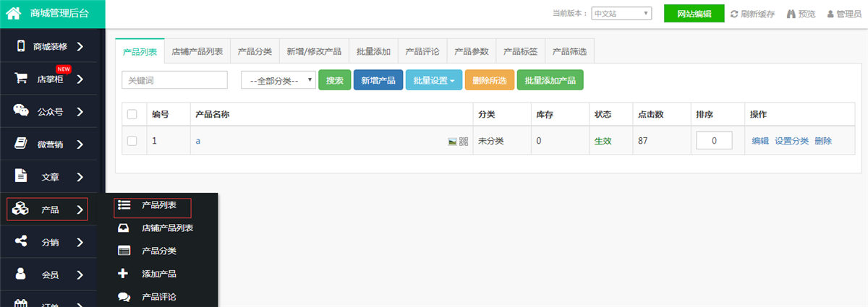
Task: Click the green 网站编辑 button
Action: click(x=694, y=14)
